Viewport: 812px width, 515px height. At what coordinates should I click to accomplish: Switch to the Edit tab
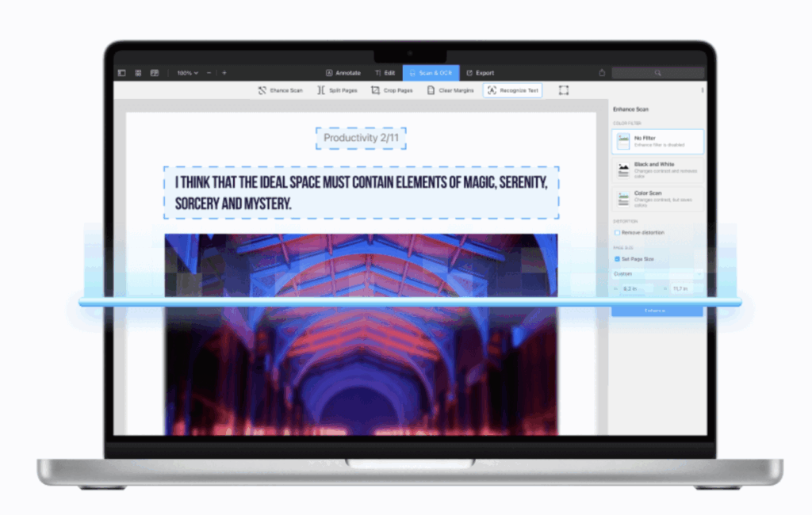click(x=385, y=73)
